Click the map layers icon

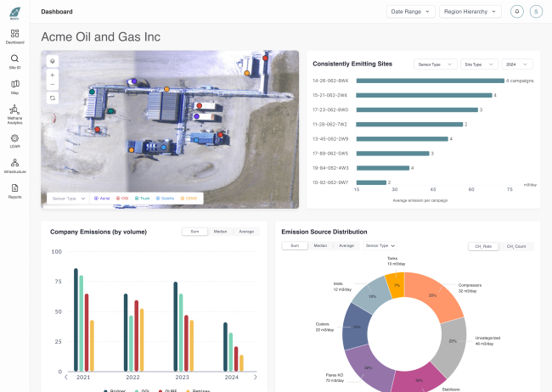[x=53, y=61]
